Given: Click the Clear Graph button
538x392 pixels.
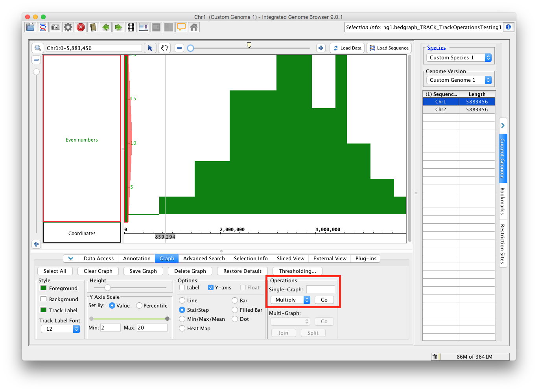Looking at the screenshot, I should [98, 271].
